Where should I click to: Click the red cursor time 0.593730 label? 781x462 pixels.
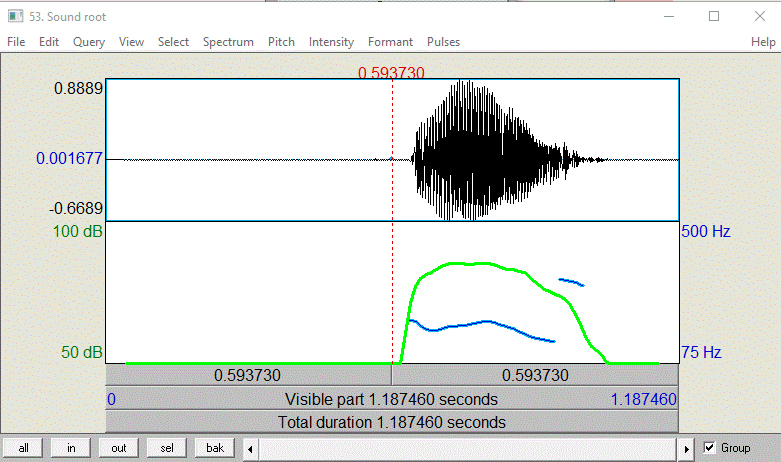(x=391, y=73)
